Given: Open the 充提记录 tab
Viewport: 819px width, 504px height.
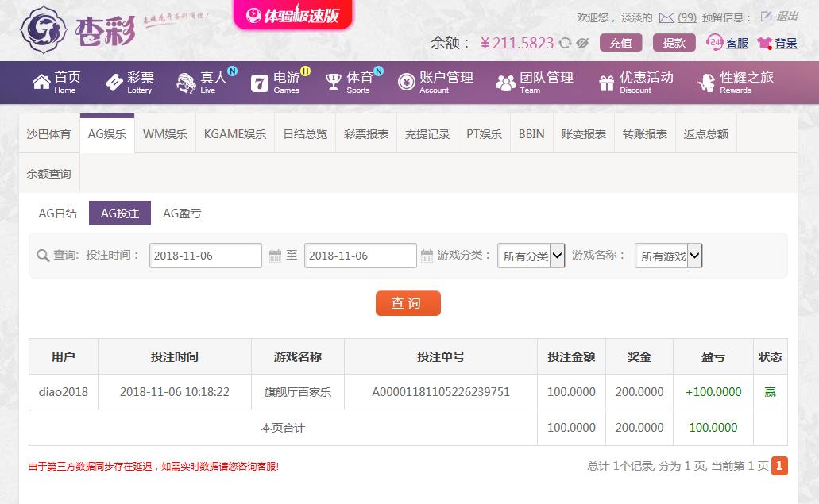Looking at the screenshot, I should pos(427,134).
